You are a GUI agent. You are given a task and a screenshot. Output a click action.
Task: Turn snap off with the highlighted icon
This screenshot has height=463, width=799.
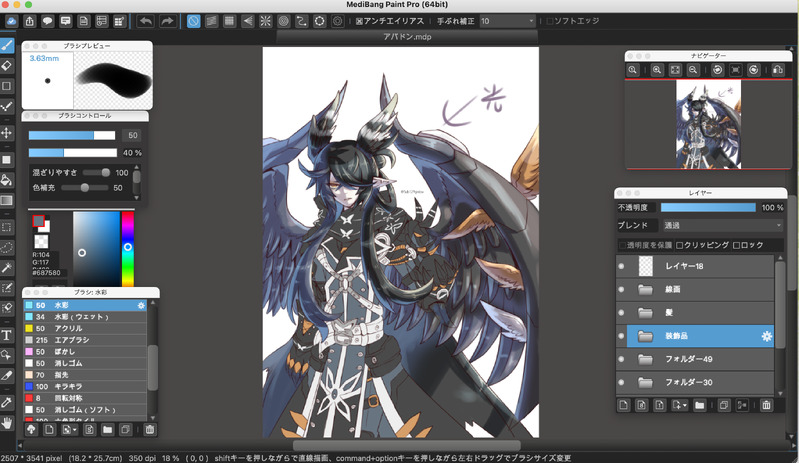(x=194, y=21)
